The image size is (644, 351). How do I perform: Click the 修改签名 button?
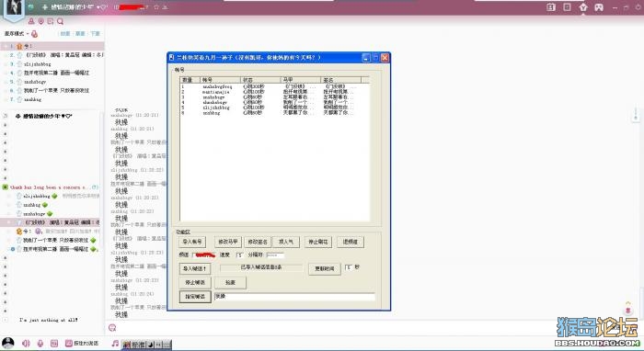coord(258,242)
